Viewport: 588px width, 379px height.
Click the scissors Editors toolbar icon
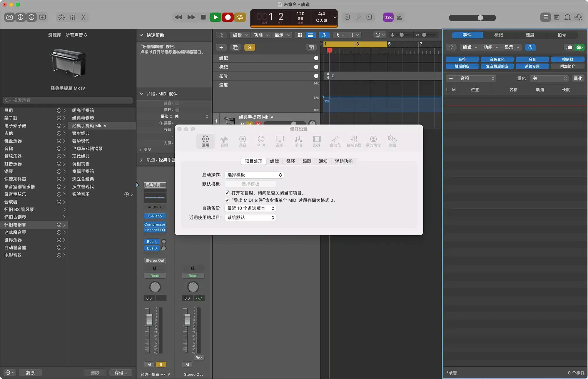(83, 17)
